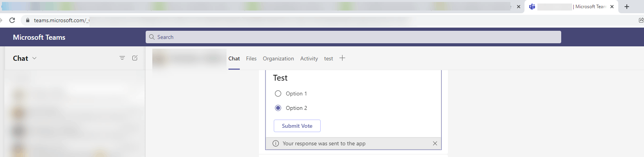Add a tab with the plus icon
The width and height of the screenshot is (644, 157).
tap(342, 58)
